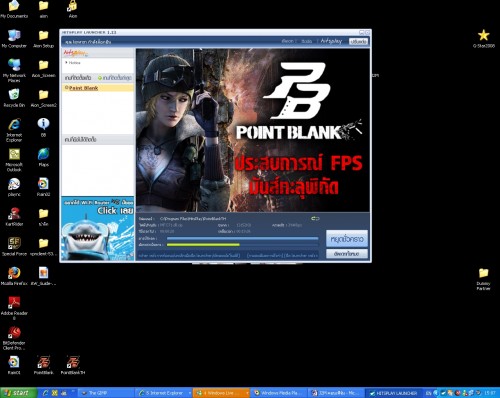Open the Adobe Reader desktop icon
Viewport: 500px width, 398px height.
(x=14, y=307)
